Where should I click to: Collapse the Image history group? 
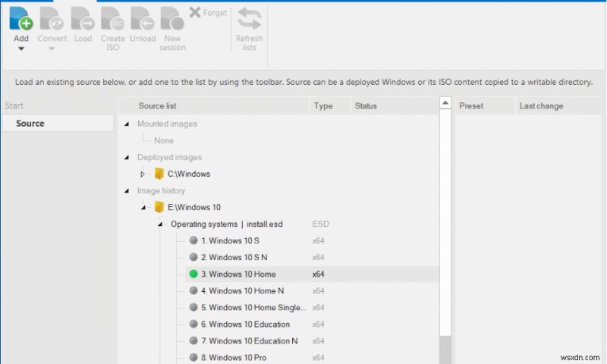point(127,190)
